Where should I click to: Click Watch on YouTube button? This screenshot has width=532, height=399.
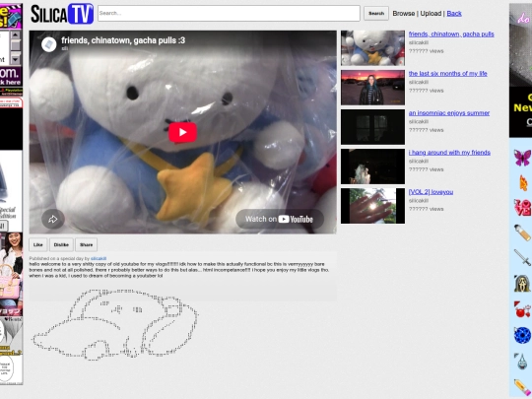(280, 219)
